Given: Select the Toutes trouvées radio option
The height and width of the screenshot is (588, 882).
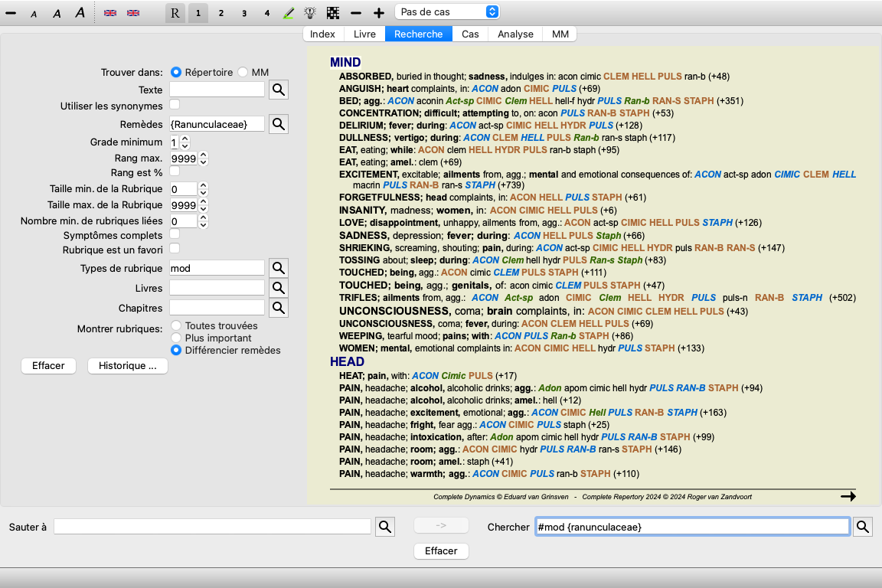Looking at the screenshot, I should click(x=176, y=326).
